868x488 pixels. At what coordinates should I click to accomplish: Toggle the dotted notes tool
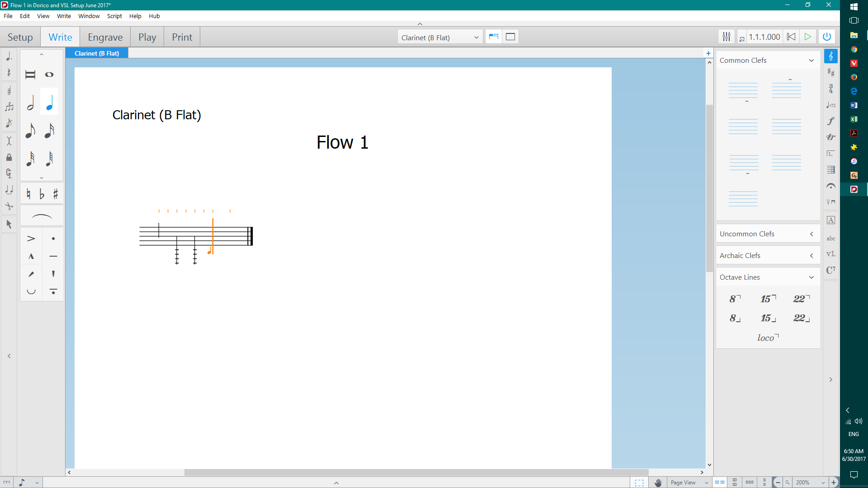pyautogui.click(x=9, y=56)
